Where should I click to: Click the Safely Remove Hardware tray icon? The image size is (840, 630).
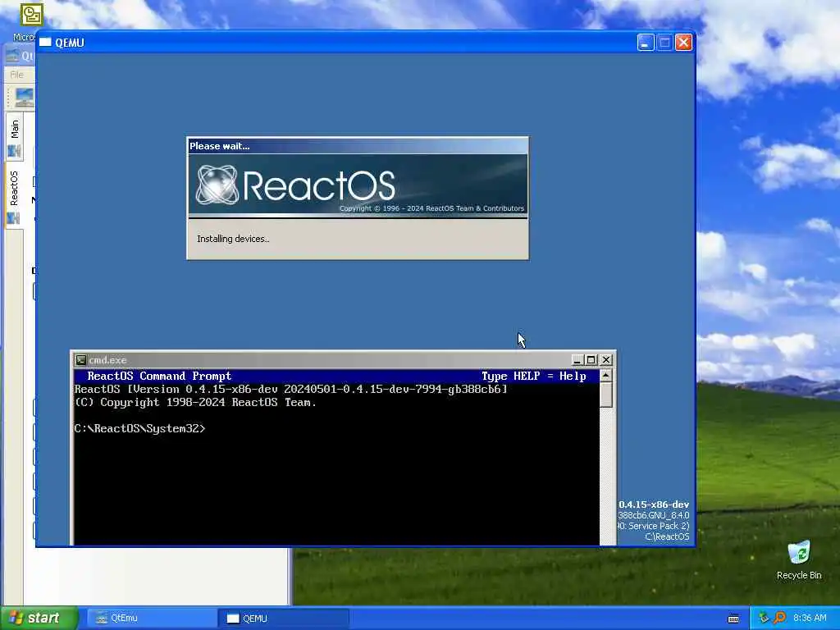click(x=764, y=619)
